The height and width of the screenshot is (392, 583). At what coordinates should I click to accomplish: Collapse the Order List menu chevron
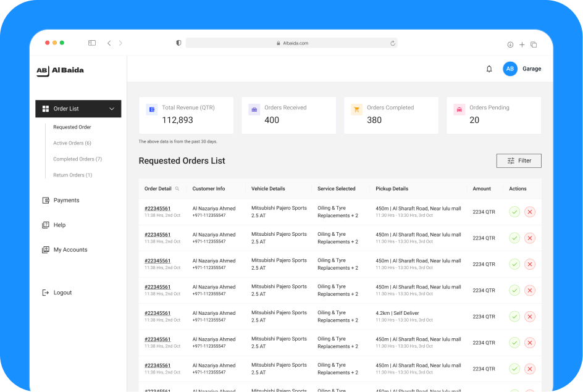click(112, 109)
